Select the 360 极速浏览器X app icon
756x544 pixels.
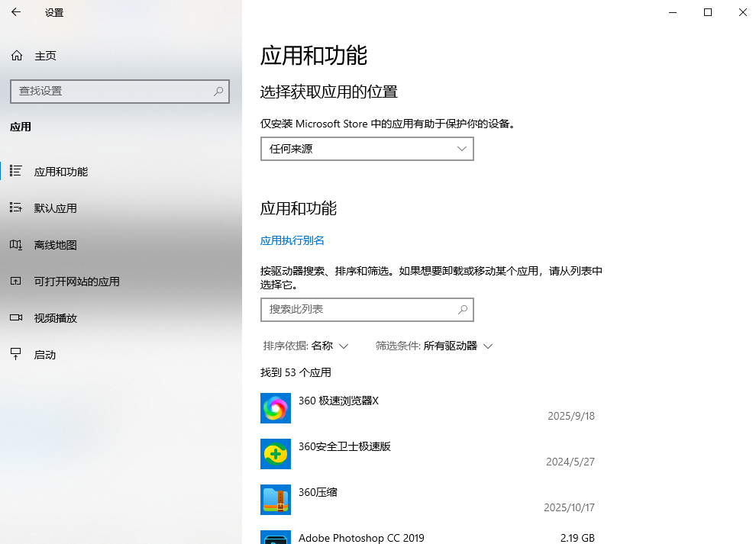[x=275, y=408]
